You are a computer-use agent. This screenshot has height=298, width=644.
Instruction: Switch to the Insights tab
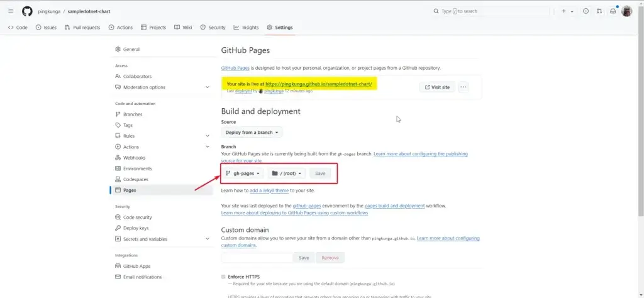click(x=246, y=28)
